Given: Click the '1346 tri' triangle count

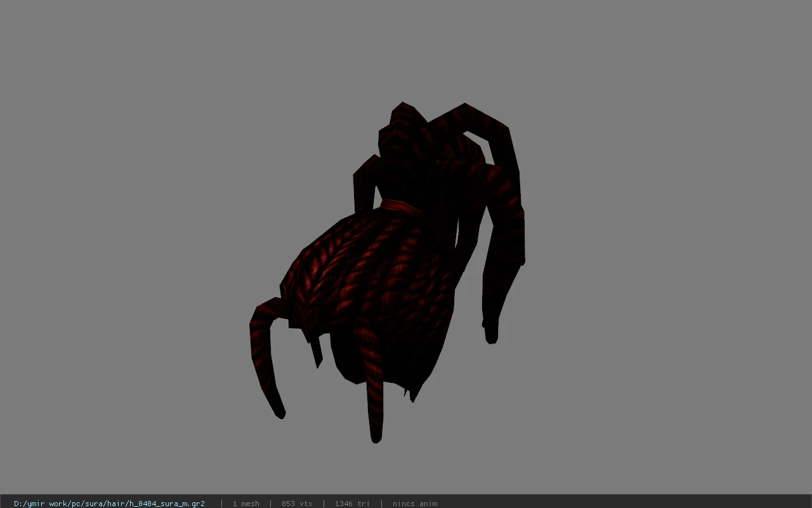Looking at the screenshot, I should 352,504.
